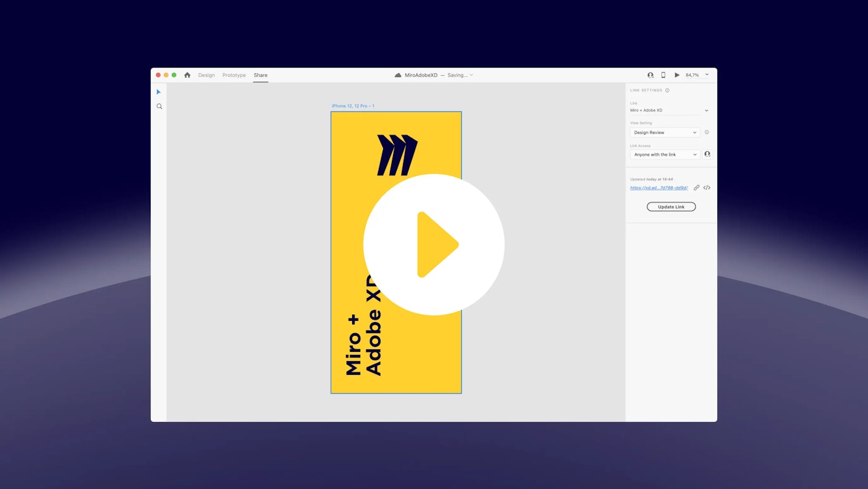Open the invite-to-document icon in title bar
Image resolution: width=868 pixels, height=489 pixels.
[x=650, y=75]
